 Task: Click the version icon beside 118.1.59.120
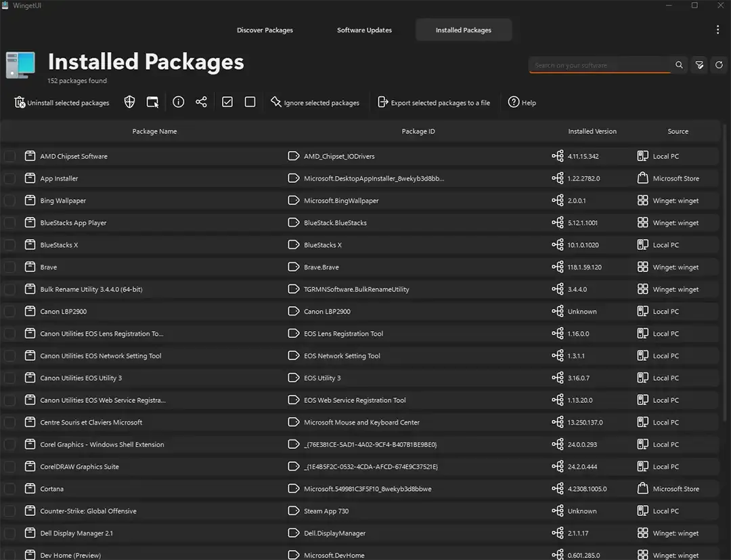point(558,267)
